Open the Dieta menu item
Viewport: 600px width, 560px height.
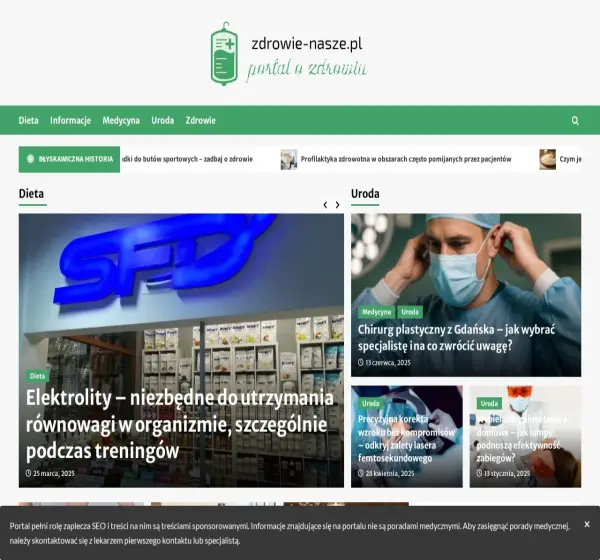tap(29, 120)
